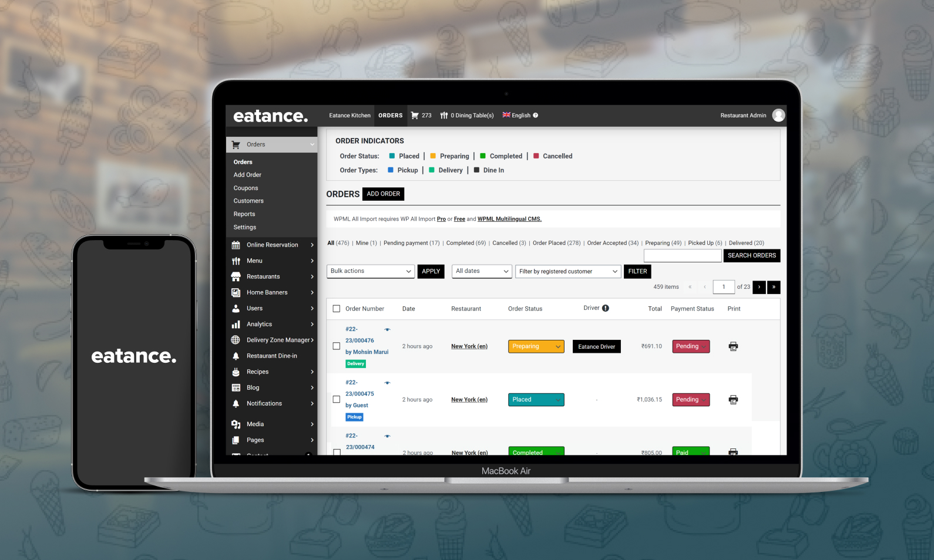Screen dimensions: 934x560
Task: Click the print icon for order 23/000475
Action: [733, 400]
